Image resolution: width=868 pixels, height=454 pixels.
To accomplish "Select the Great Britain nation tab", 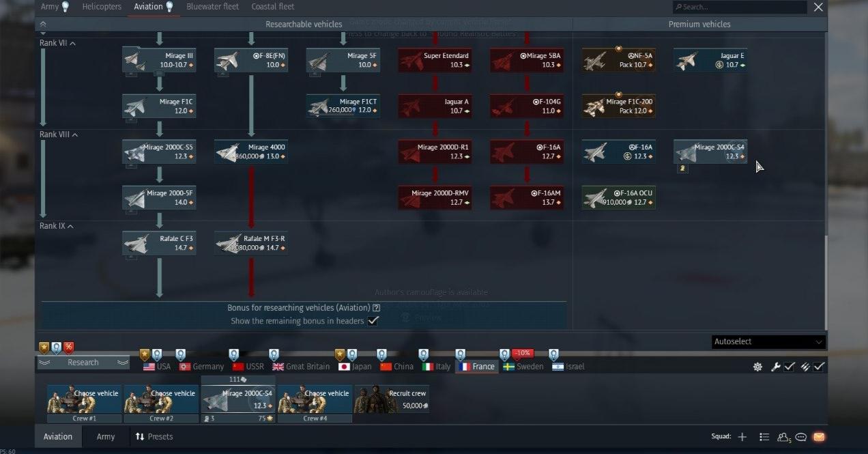I will coord(302,367).
